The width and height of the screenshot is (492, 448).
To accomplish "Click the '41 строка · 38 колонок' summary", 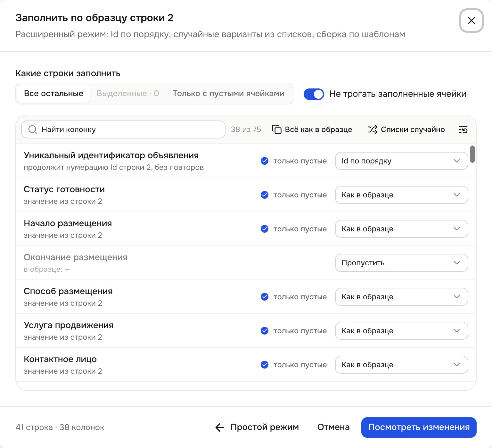I will tap(60, 427).
